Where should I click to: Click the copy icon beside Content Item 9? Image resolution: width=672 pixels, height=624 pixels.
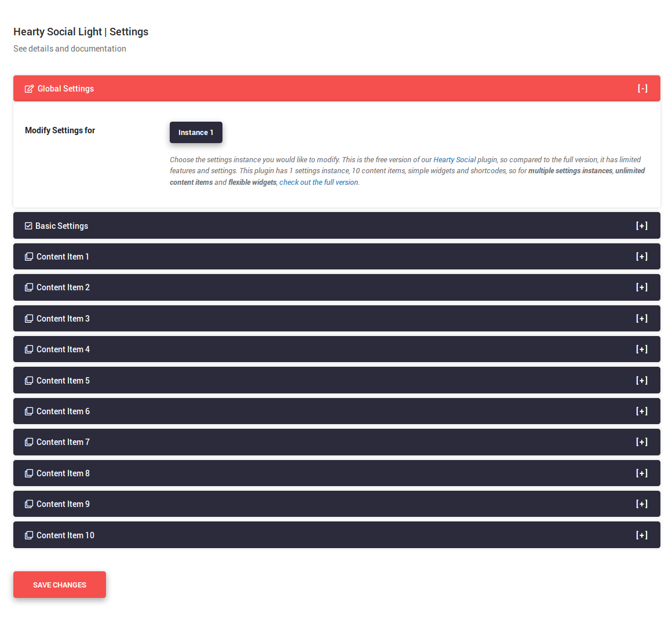(29, 505)
